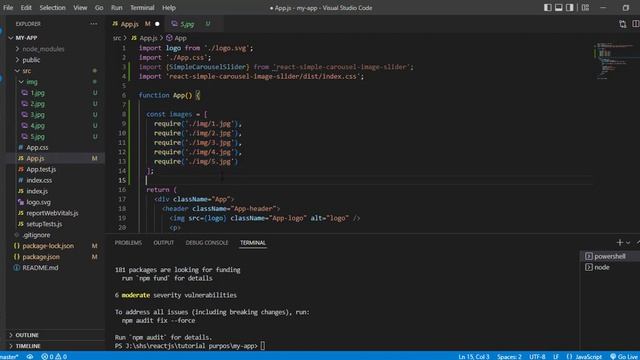This screenshot has height=360, width=640.
Task: Select the TERMINAL panel tab
Action: [x=253, y=242]
